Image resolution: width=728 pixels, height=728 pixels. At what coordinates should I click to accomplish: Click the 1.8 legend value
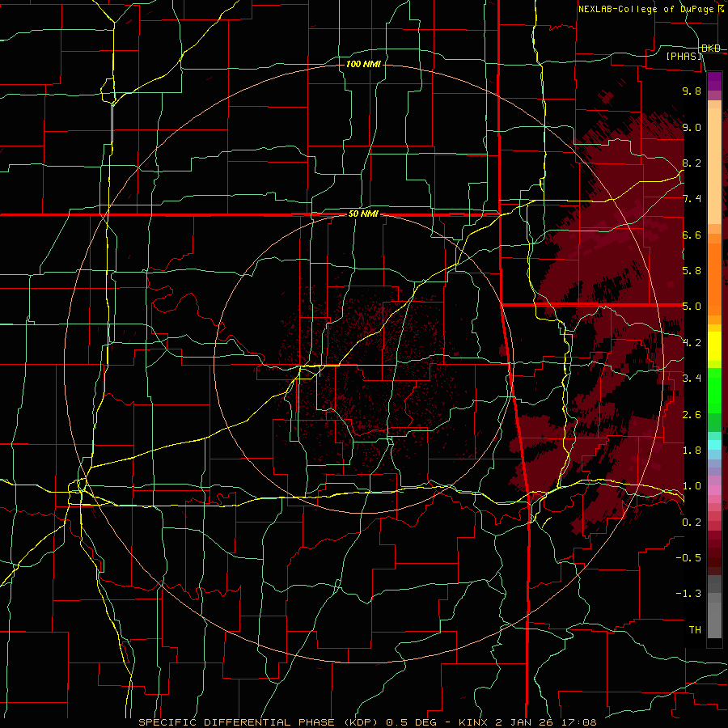692,451
